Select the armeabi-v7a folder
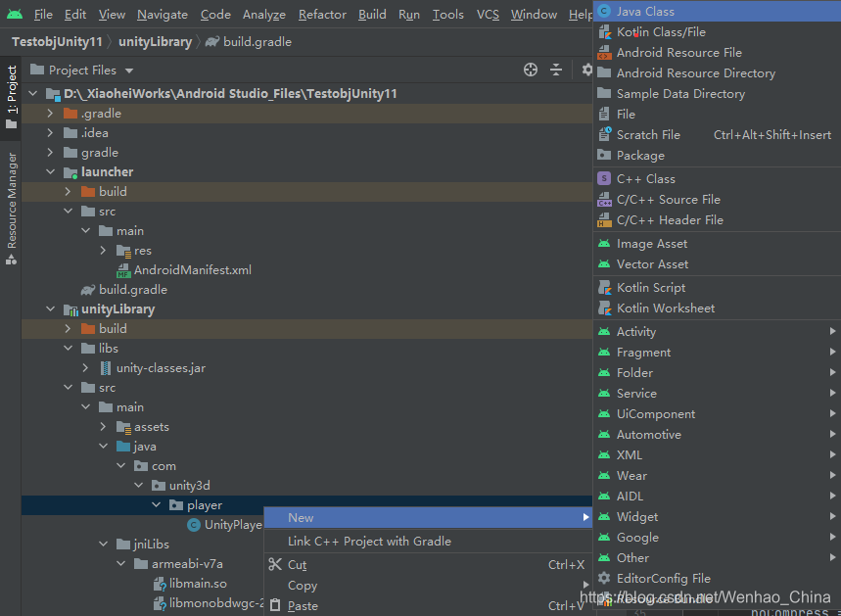The width and height of the screenshot is (841, 616). point(178,564)
